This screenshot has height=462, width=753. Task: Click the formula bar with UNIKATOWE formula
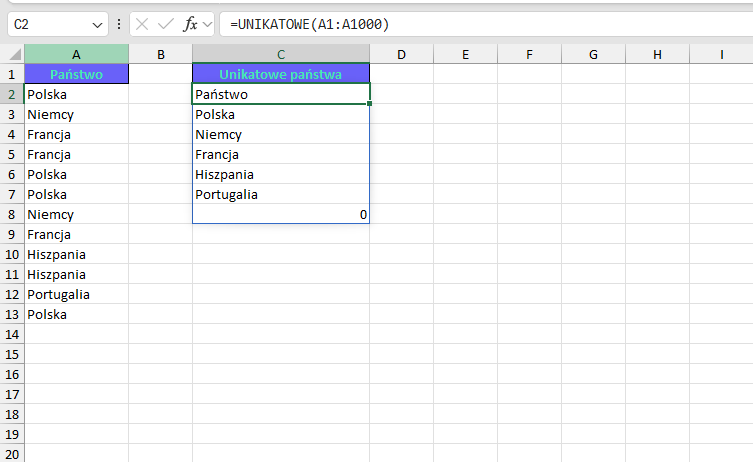[480, 23]
